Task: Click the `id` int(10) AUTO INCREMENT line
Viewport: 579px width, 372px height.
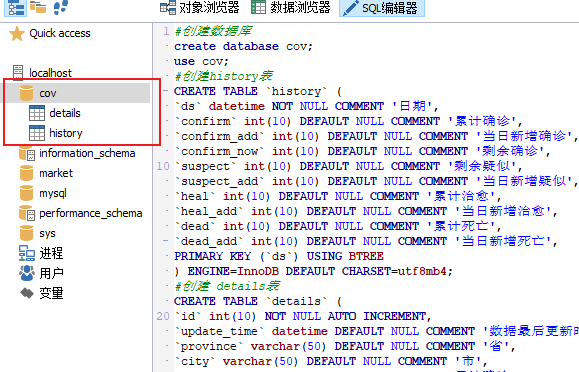Action: [x=302, y=316]
